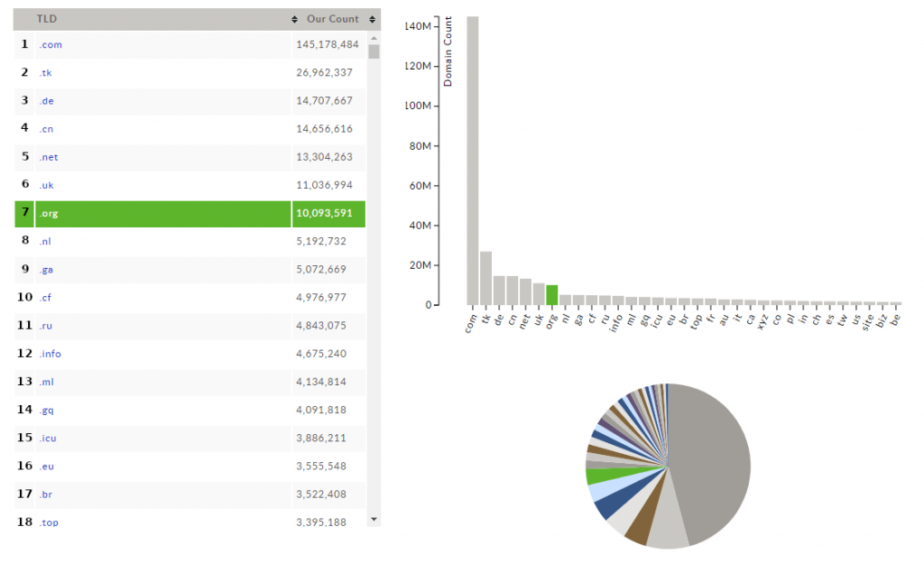Click the green org bar in chart
This screenshot has height=573, width=924.
pos(552,295)
